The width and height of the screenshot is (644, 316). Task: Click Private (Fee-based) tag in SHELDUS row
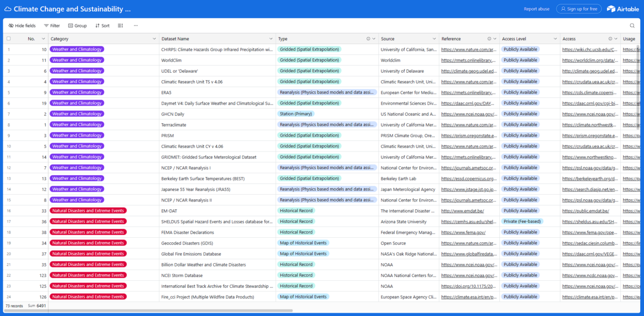pos(522,221)
